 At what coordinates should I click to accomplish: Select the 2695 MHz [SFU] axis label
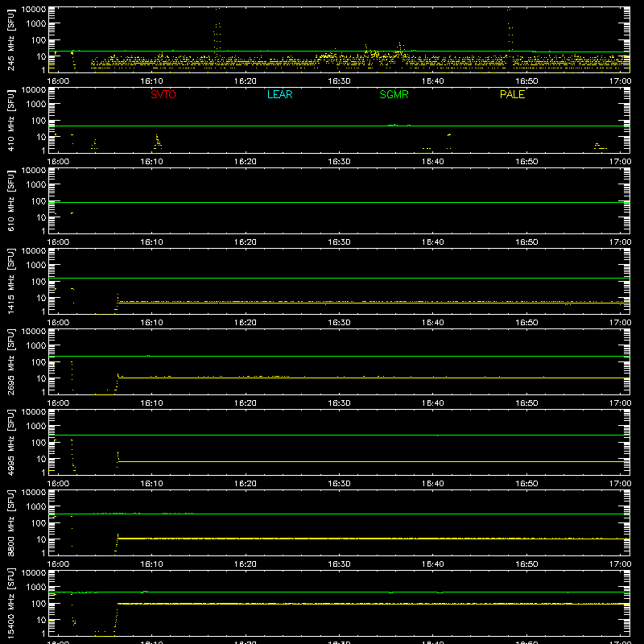pos(11,361)
